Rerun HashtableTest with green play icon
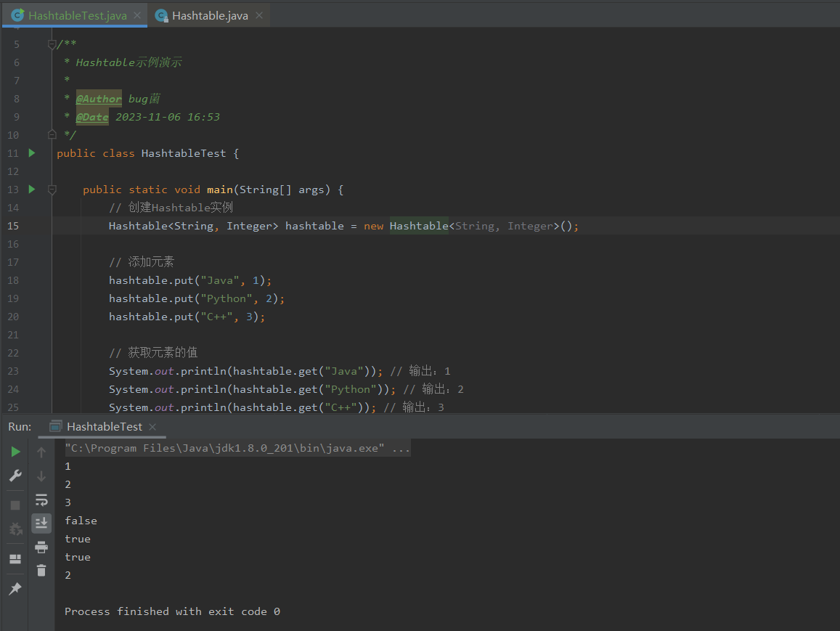 (15, 452)
